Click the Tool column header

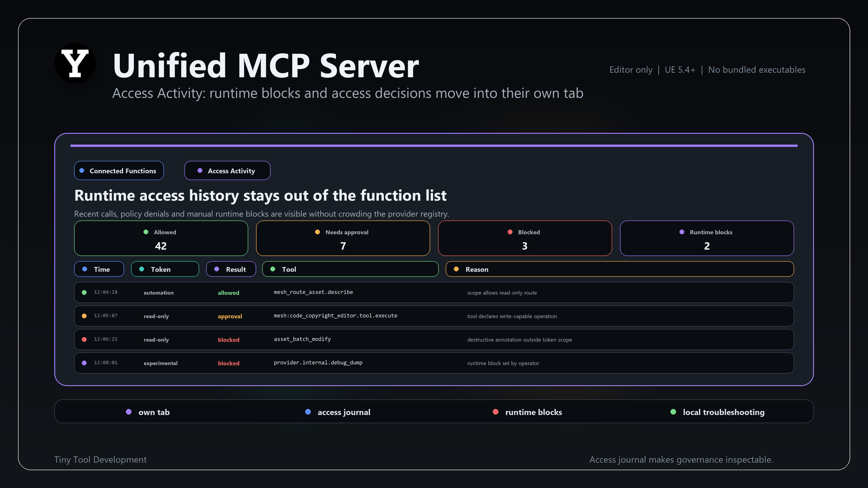click(350, 269)
